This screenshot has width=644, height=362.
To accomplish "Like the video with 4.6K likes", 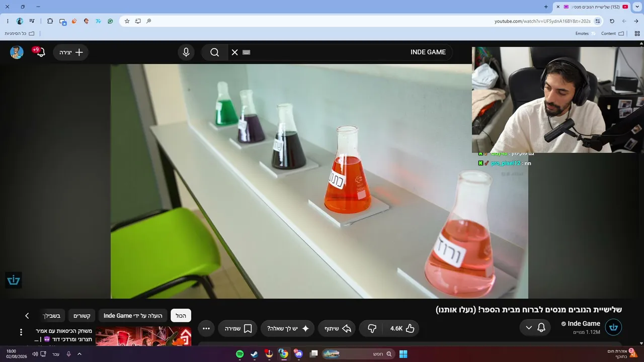I will [x=402, y=328].
